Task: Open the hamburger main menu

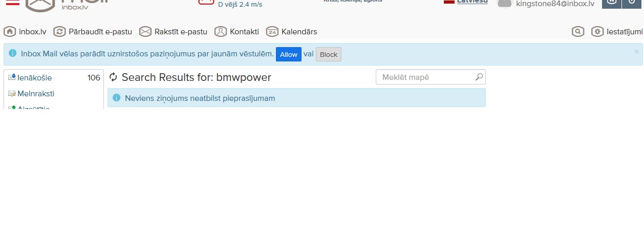Action: click(12, 3)
